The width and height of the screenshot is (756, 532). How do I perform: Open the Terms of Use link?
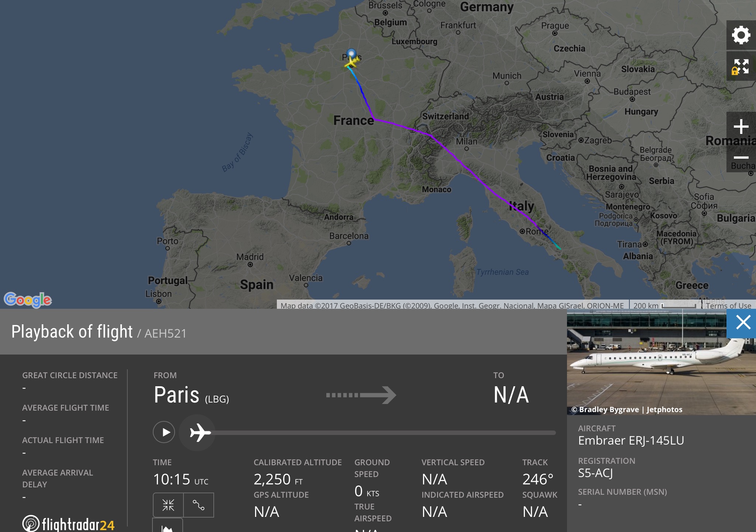(x=728, y=305)
